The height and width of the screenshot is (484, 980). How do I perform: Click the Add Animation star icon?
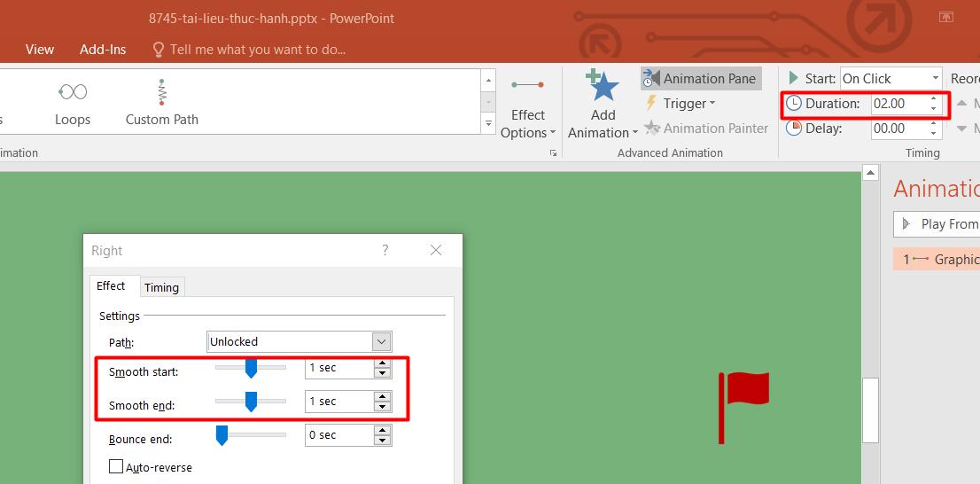[603, 86]
